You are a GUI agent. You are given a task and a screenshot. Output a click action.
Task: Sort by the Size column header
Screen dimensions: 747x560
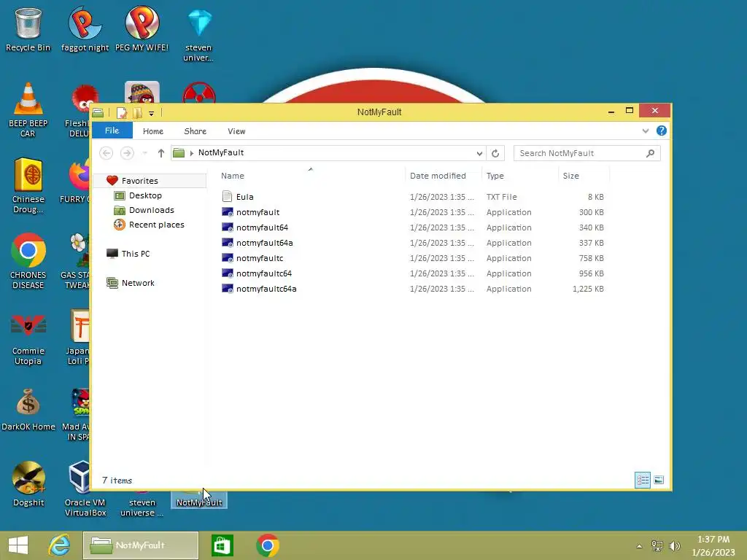coord(570,176)
